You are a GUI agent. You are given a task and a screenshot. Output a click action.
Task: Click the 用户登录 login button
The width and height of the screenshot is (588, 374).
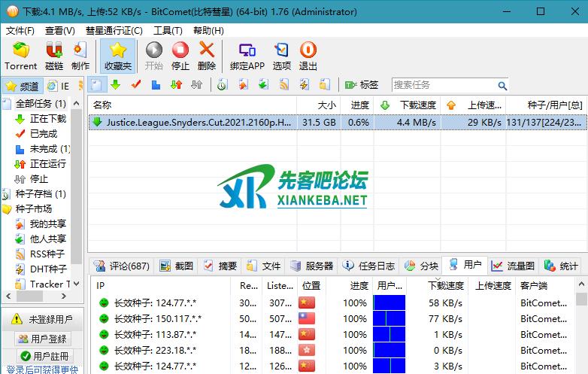43,339
